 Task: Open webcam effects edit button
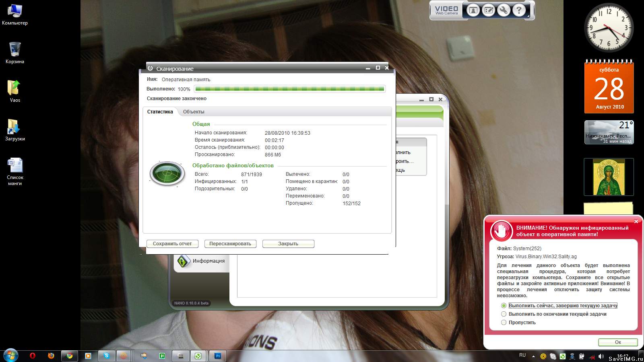point(489,10)
